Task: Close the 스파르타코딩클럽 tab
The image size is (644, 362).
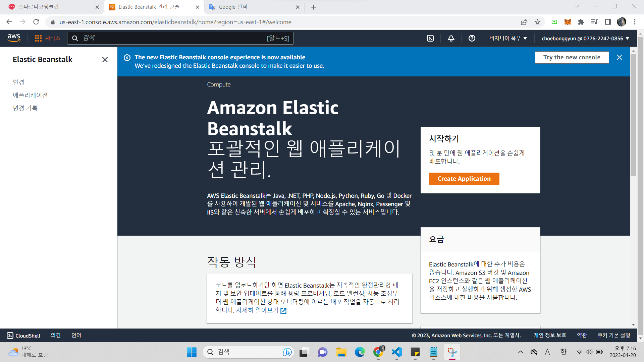Action: pos(97,7)
